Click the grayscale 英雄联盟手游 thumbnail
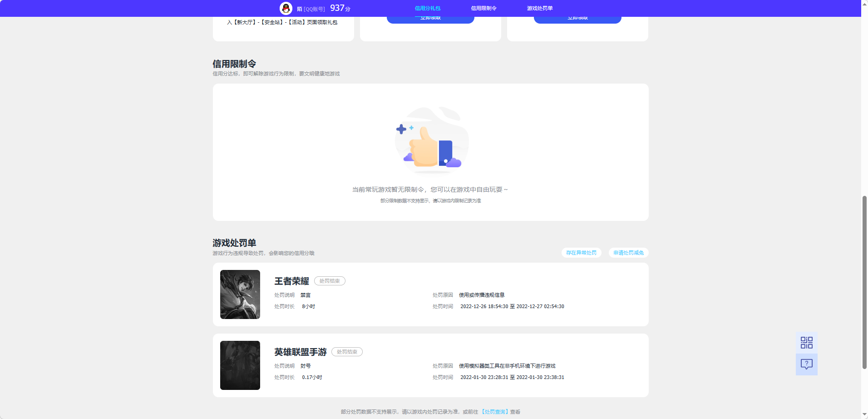868x419 pixels. click(240, 365)
